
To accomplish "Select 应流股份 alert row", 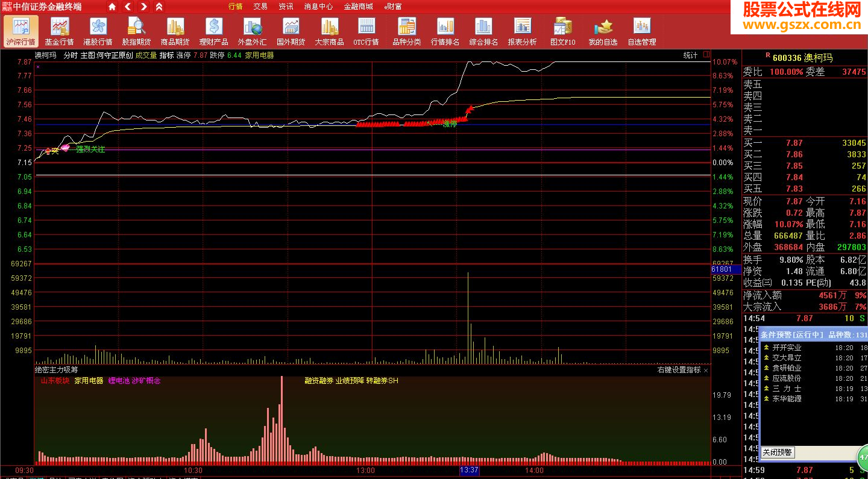I will pyautogui.click(x=814, y=378).
